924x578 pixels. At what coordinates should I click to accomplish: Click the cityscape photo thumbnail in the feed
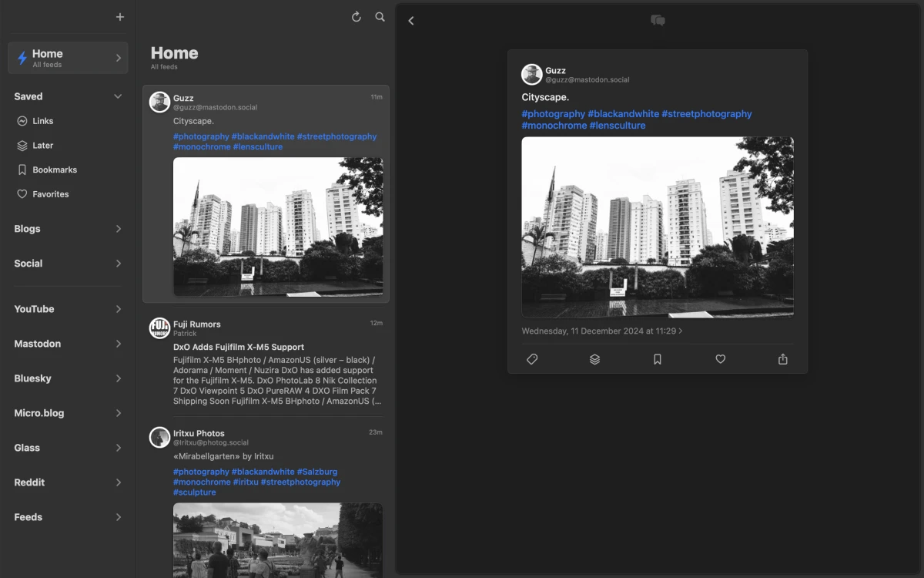(278, 227)
